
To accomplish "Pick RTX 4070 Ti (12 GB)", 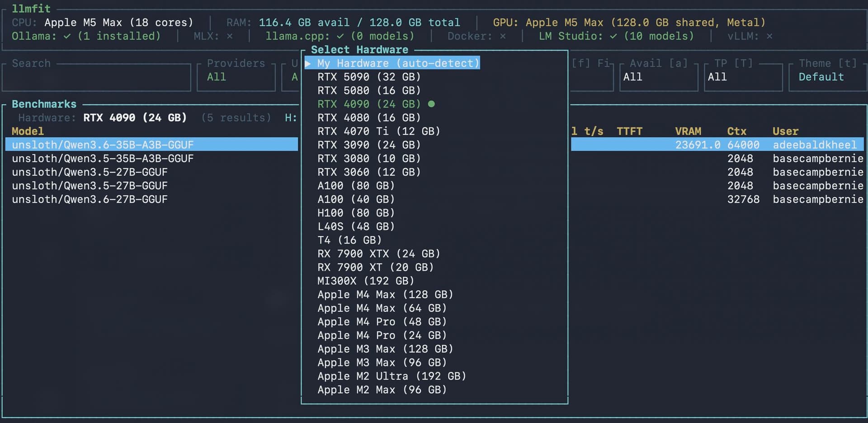I will pyautogui.click(x=379, y=131).
